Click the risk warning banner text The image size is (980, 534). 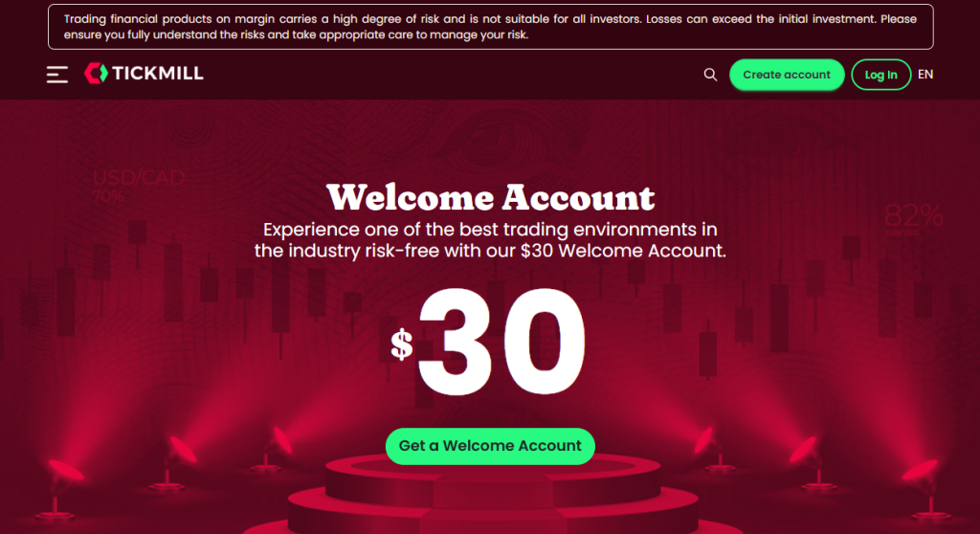[490, 27]
